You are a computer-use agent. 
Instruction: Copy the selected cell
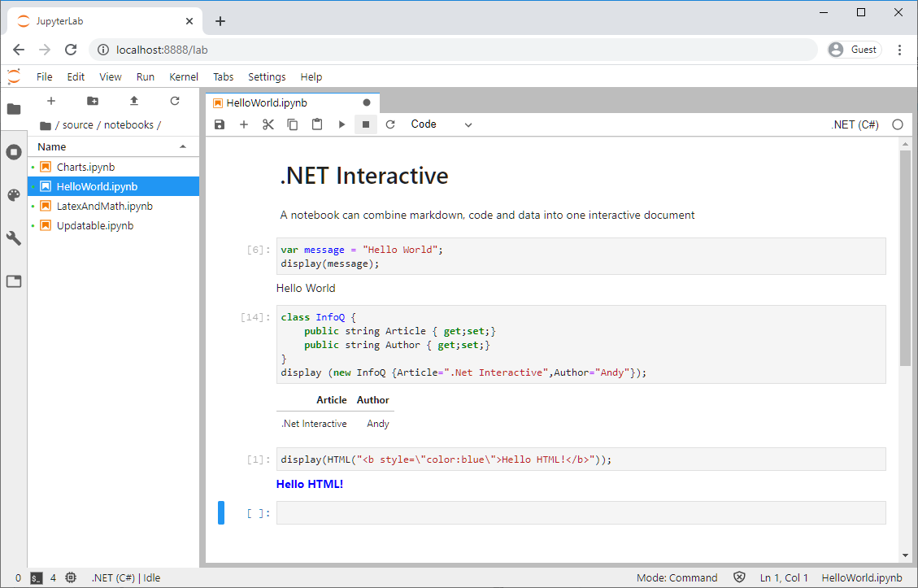click(x=292, y=124)
